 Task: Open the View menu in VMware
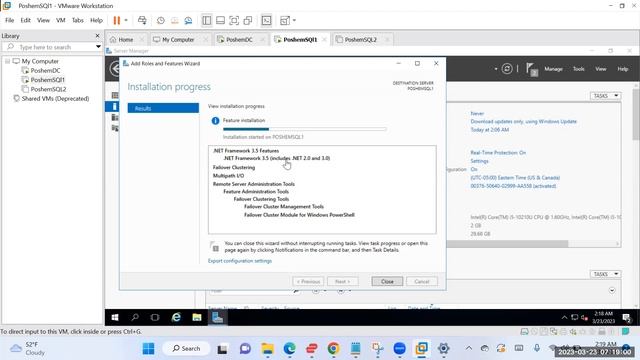(x=43, y=20)
